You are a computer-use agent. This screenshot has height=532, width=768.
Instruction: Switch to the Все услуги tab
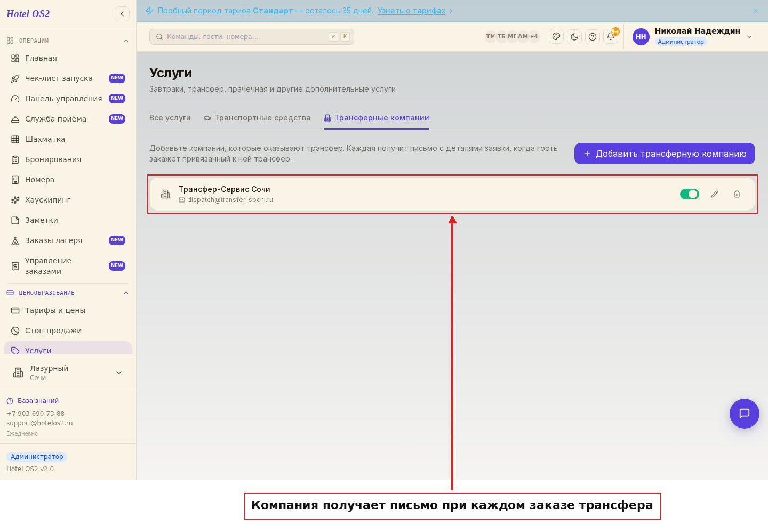click(170, 118)
